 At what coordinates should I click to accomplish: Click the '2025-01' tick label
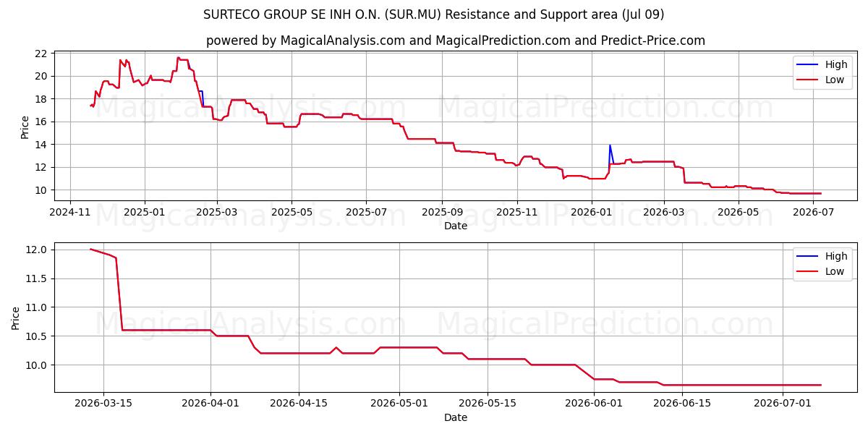145,213
